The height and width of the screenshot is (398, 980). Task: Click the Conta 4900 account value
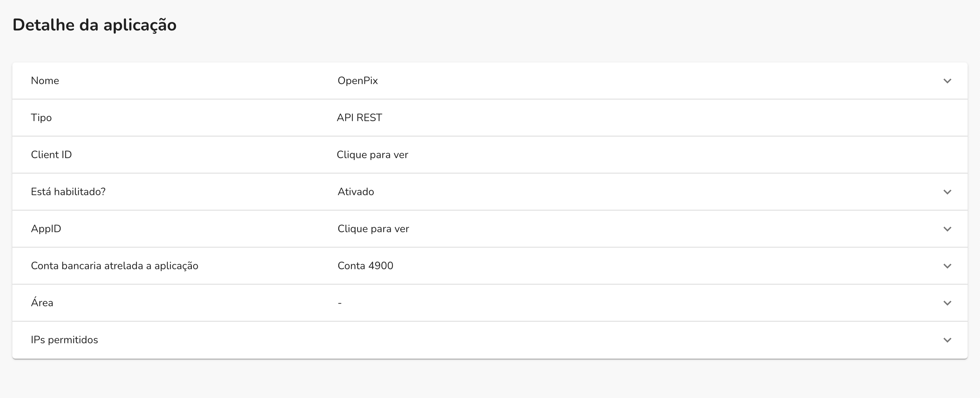point(365,266)
